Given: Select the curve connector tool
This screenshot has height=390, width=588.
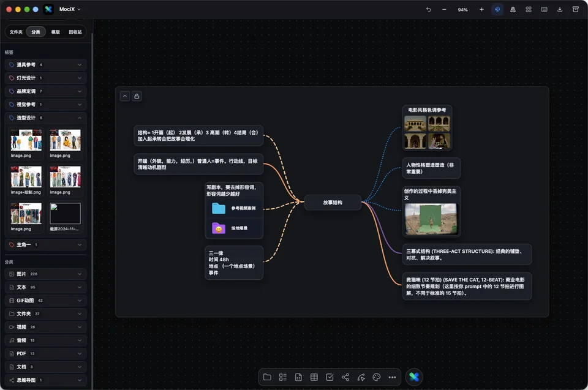Looking at the screenshot, I should coord(361,377).
